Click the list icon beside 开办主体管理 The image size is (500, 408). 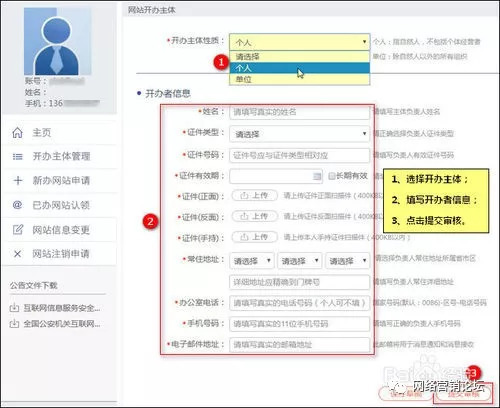click(17, 156)
